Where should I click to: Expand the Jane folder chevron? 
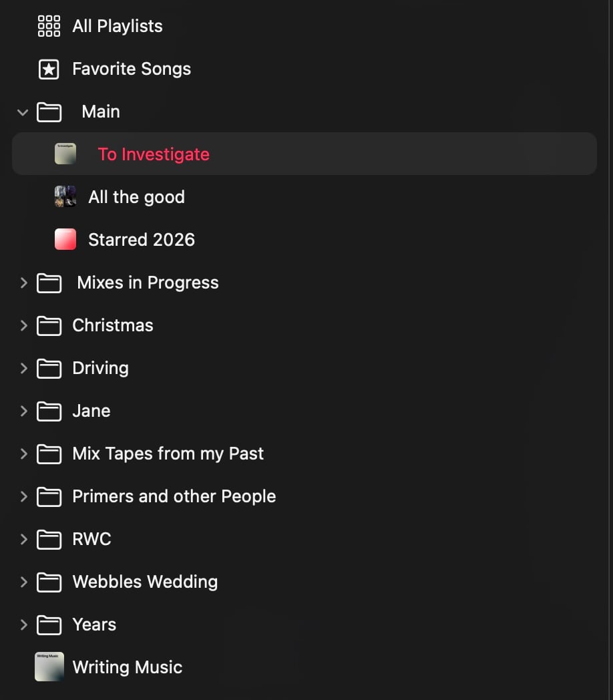coord(23,411)
